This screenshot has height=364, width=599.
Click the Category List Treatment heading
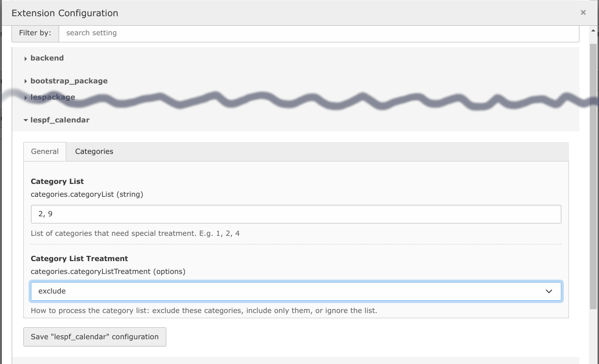79,259
